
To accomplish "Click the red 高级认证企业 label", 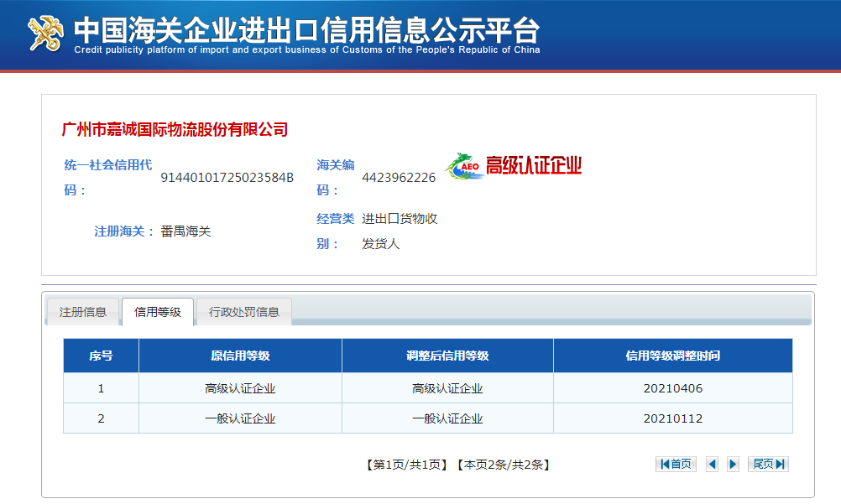I will tap(534, 165).
